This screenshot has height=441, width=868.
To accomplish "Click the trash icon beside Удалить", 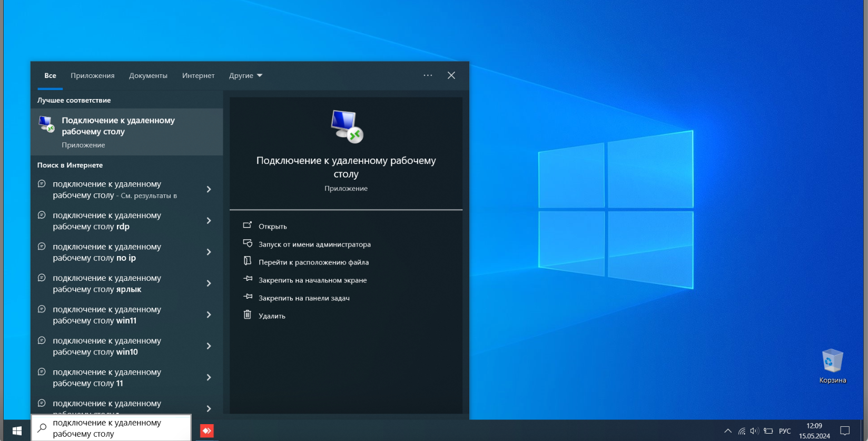I will 247,315.
